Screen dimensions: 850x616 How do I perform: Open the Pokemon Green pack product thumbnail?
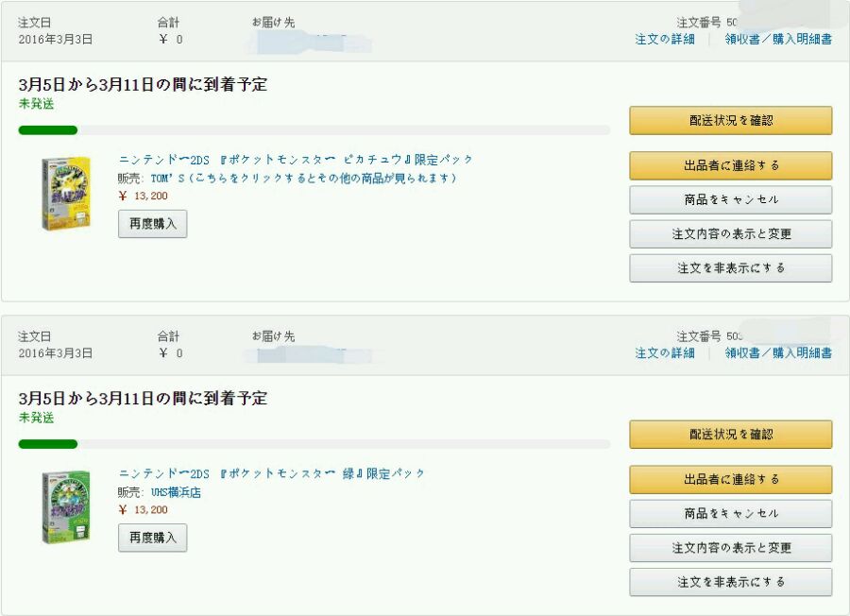(x=65, y=506)
